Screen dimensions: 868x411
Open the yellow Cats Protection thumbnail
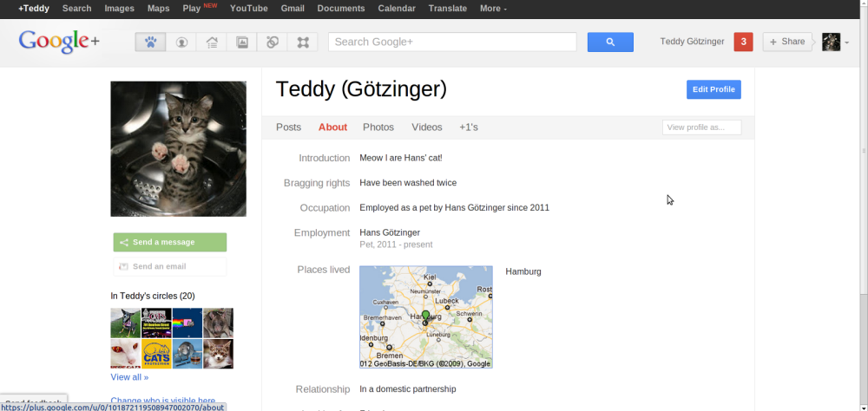tap(156, 354)
